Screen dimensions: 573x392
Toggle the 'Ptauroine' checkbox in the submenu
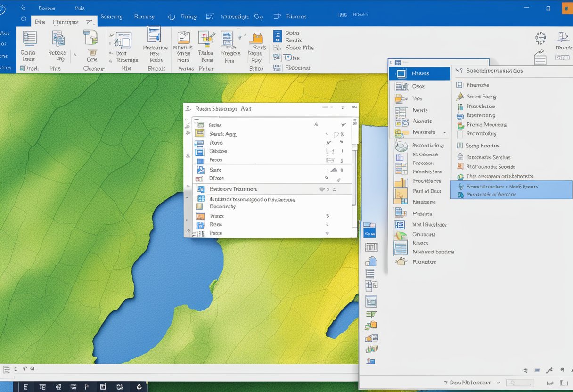pos(459,85)
